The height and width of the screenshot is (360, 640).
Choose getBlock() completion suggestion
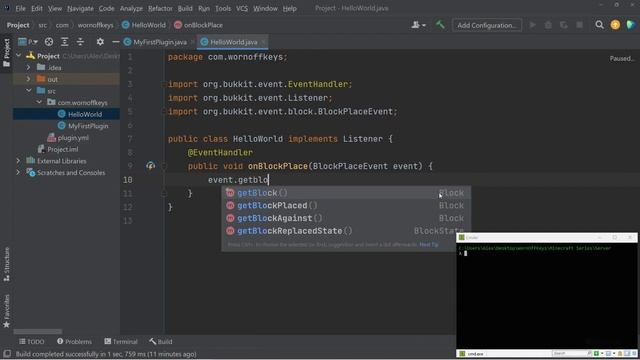coord(346,193)
